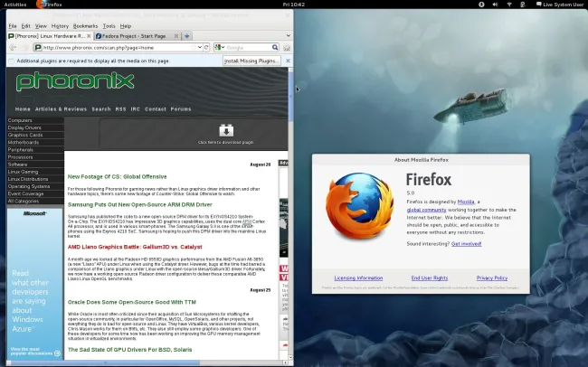
Task: Close the Fedora Project Start Page tab
Action: [x=176, y=36]
